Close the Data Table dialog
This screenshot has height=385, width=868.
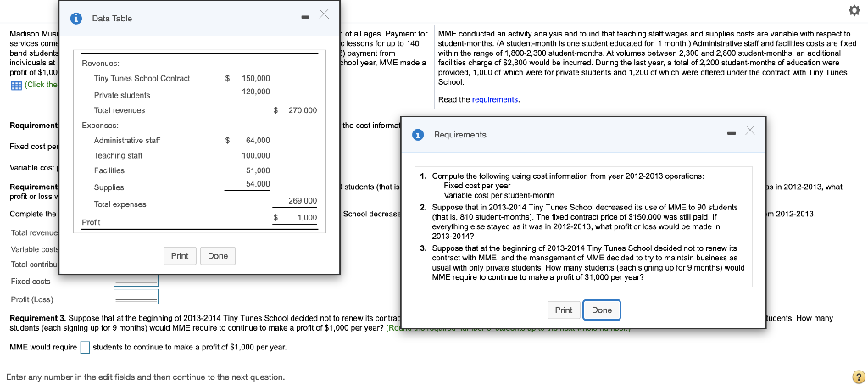[x=324, y=14]
